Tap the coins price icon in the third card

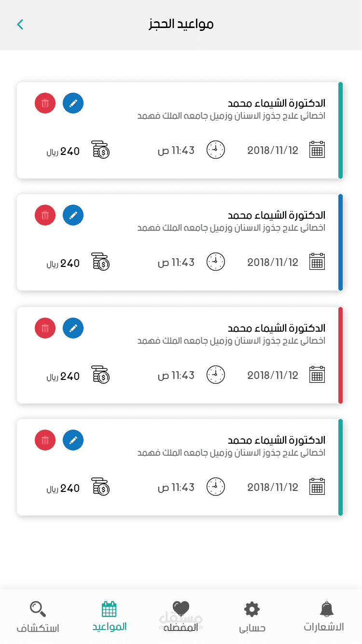click(x=101, y=375)
